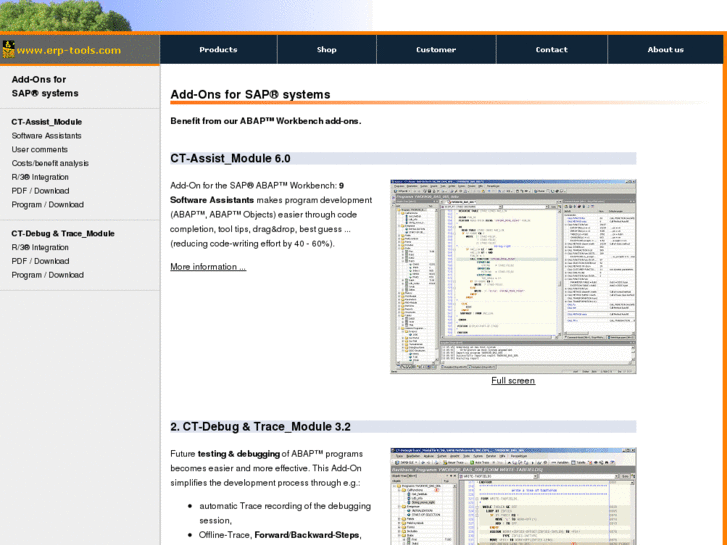Open the Costs/benefit analysis link
The image size is (727, 545).
pyautogui.click(x=50, y=163)
